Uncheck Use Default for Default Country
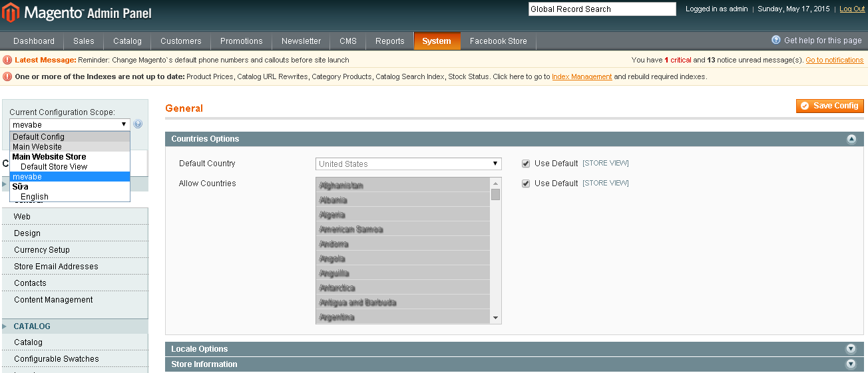Viewport: 868px width, 373px height. [x=526, y=164]
